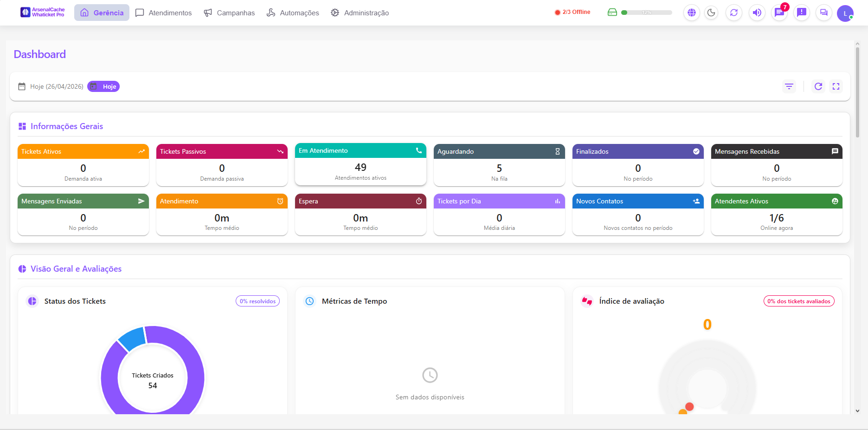Image resolution: width=868 pixels, height=430 pixels.
Task: Open the user profile avatar menu
Action: tap(845, 13)
